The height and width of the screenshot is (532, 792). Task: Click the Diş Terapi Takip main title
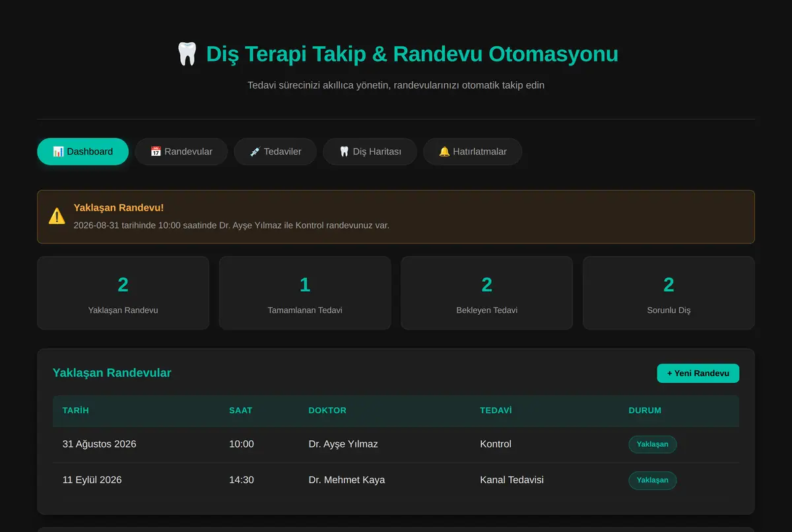click(x=412, y=53)
